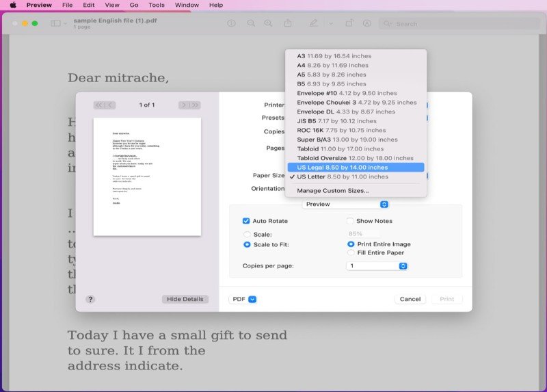Click the Share icon in toolbar
The image size is (547, 392).
click(x=287, y=23)
